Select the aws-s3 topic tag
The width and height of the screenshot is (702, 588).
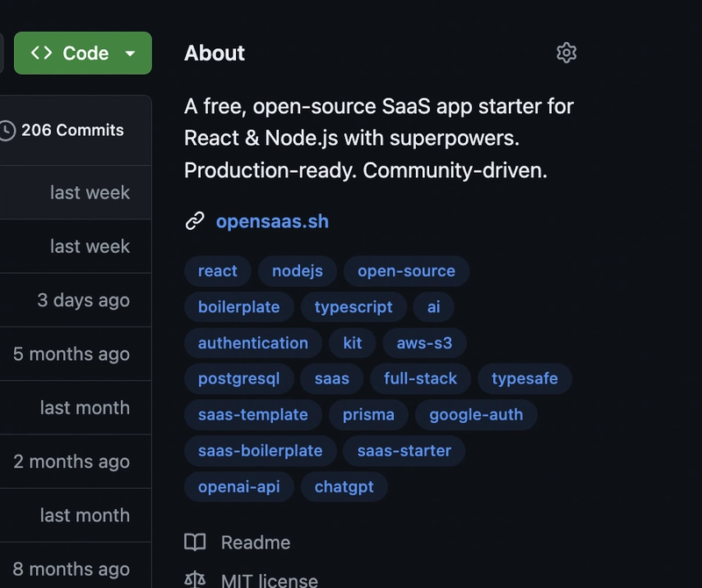(425, 342)
